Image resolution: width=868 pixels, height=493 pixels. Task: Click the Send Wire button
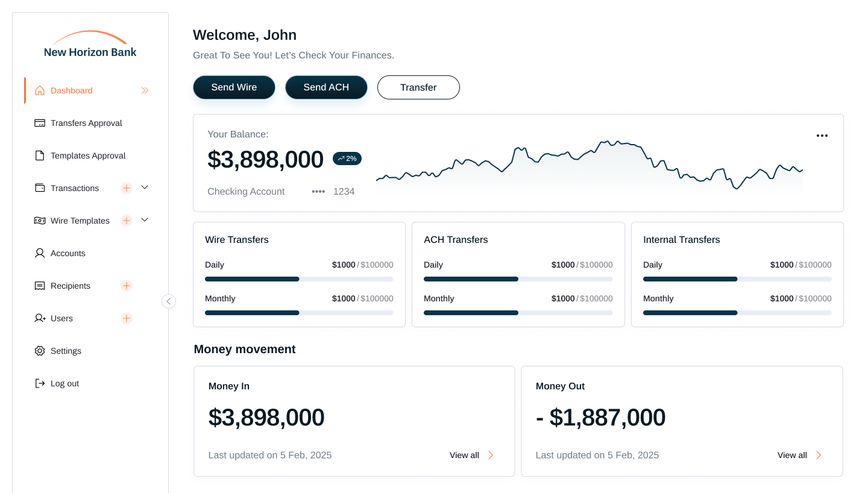[x=234, y=87]
